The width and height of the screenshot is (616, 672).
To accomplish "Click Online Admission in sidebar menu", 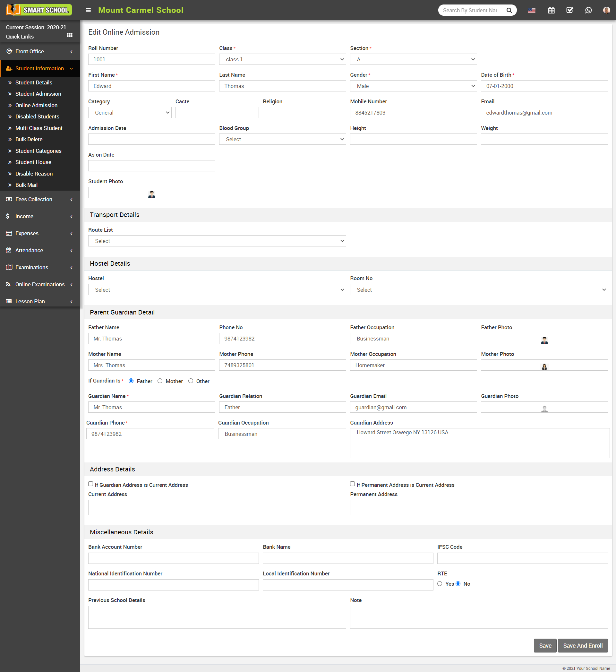I will tap(36, 105).
